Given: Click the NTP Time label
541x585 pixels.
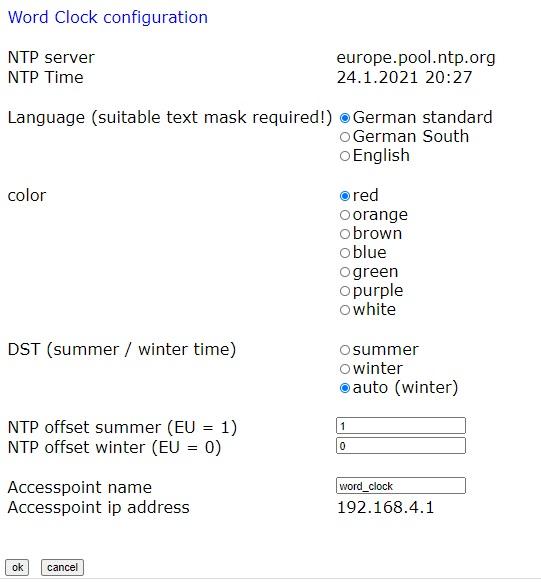Looking at the screenshot, I should (x=46, y=78).
